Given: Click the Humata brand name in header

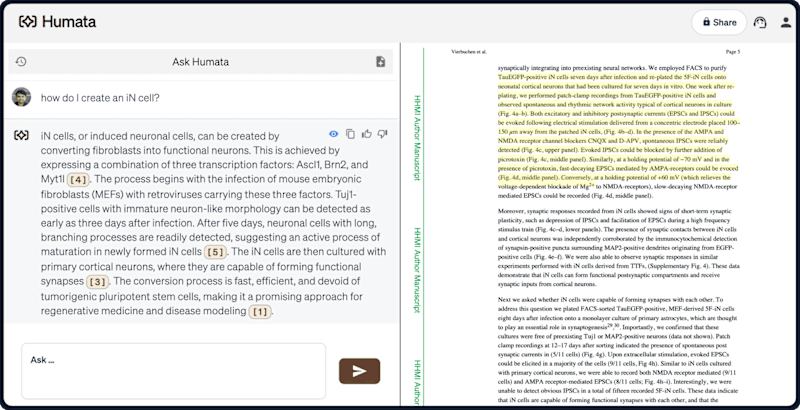Looking at the screenshot, I should (69, 22).
